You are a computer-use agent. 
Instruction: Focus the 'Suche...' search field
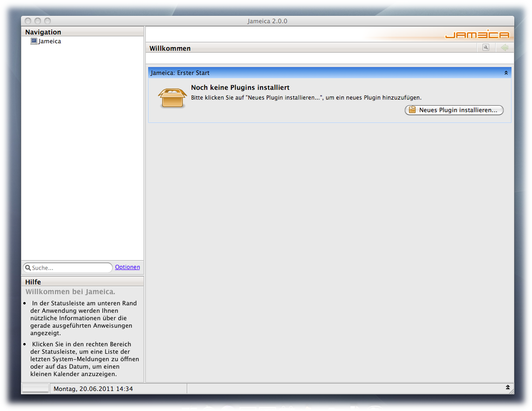(x=68, y=268)
